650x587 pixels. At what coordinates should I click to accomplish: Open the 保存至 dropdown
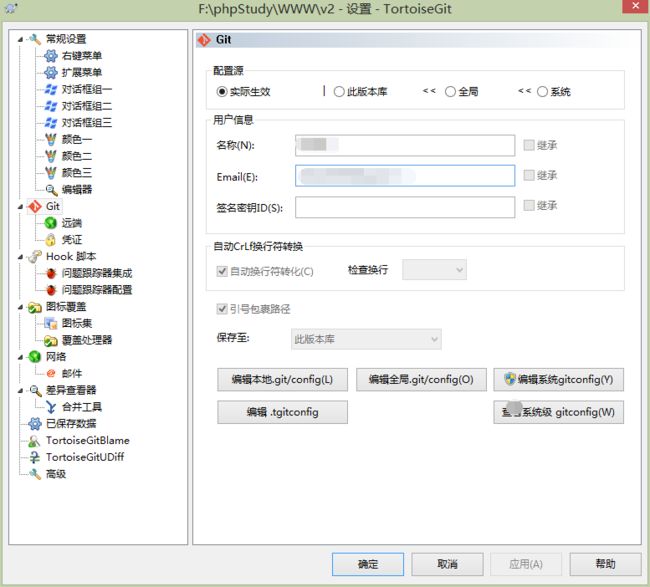[x=366, y=339]
